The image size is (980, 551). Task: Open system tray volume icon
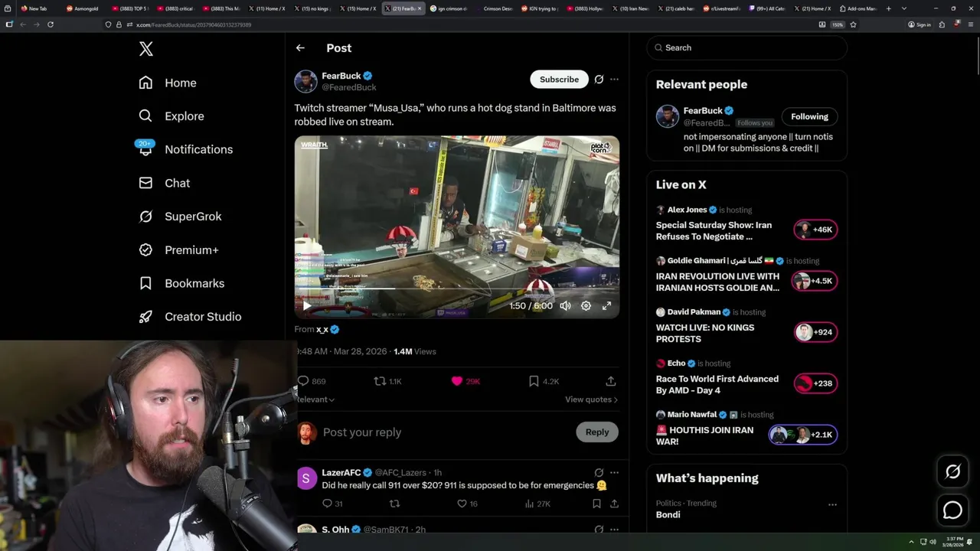933,542
